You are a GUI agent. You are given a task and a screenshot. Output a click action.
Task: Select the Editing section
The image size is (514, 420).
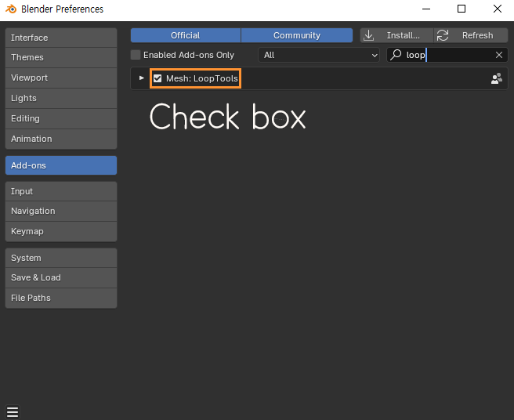point(61,118)
